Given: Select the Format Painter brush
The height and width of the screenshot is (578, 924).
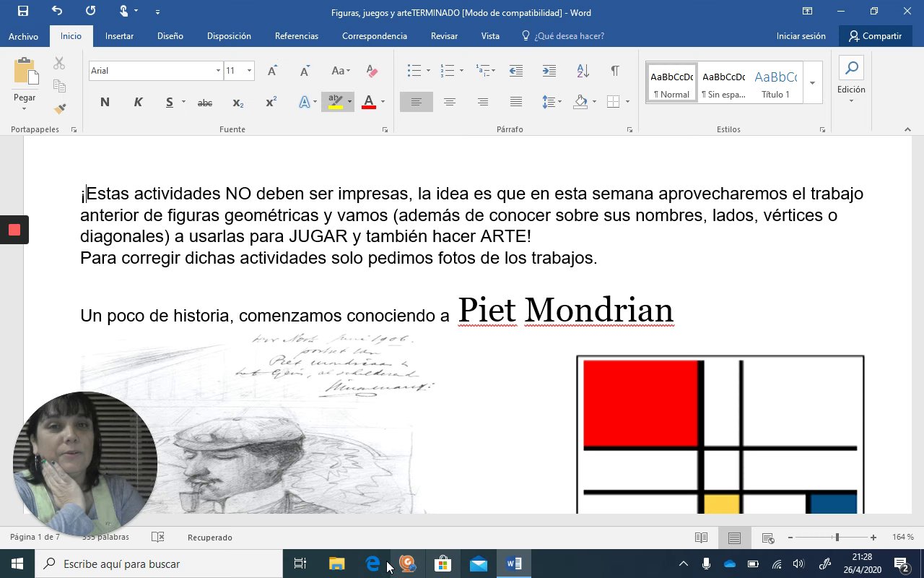Looking at the screenshot, I should tap(59, 108).
